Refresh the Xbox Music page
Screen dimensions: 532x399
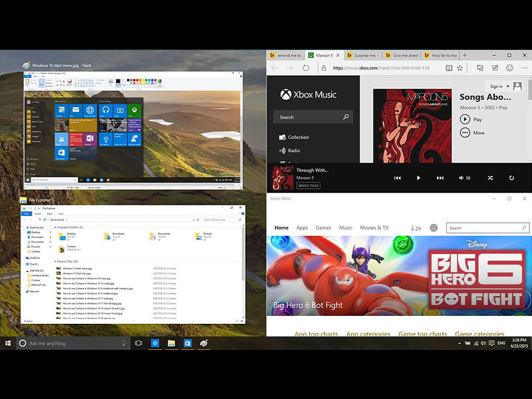306,68
